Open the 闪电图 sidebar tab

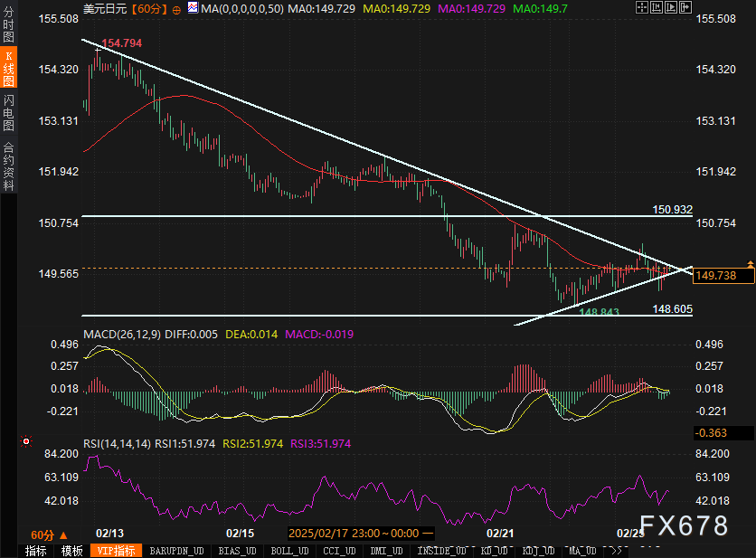9,111
